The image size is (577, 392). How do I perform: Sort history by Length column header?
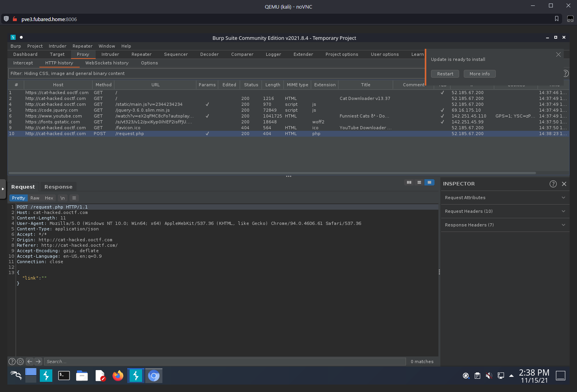pos(273,85)
